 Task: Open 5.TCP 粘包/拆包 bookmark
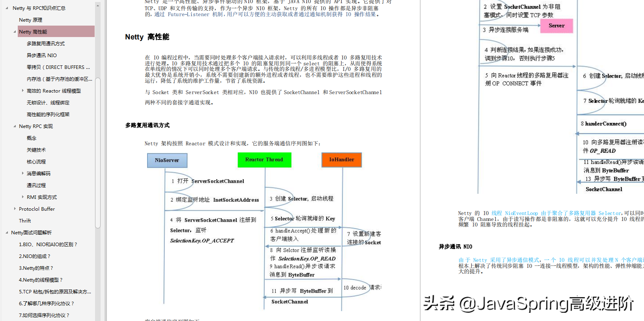[x=55, y=291]
